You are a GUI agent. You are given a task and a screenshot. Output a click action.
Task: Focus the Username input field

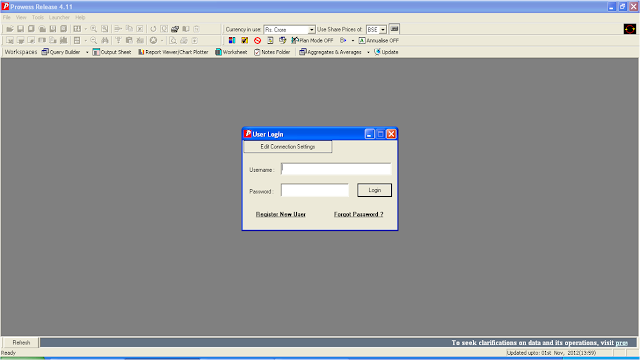click(336, 169)
